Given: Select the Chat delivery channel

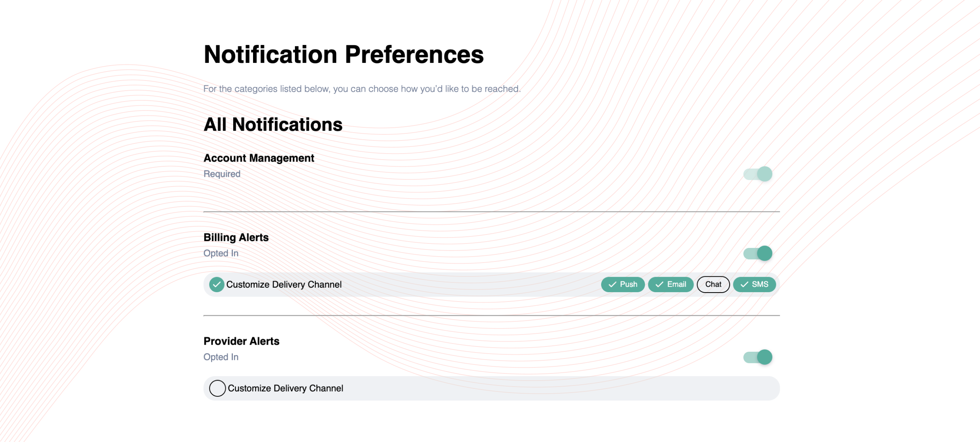Looking at the screenshot, I should point(713,284).
